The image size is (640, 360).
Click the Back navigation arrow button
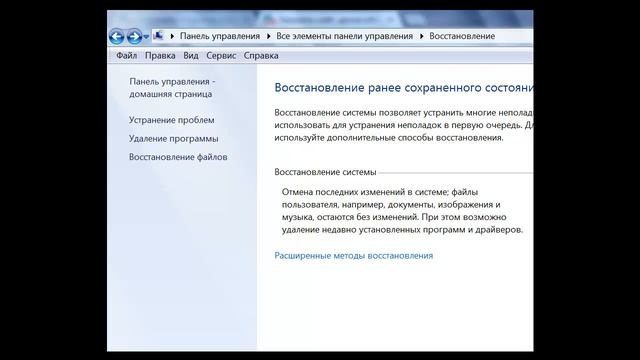116,37
